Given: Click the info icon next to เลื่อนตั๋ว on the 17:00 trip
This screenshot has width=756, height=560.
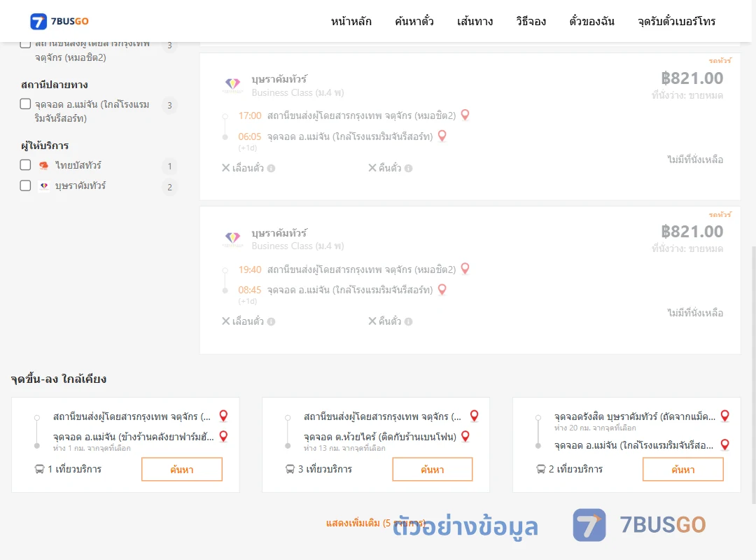Looking at the screenshot, I should pos(272,168).
